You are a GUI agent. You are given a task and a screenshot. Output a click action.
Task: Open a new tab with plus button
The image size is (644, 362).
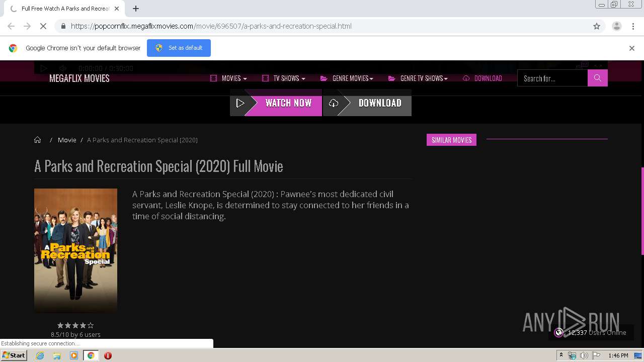click(136, 9)
